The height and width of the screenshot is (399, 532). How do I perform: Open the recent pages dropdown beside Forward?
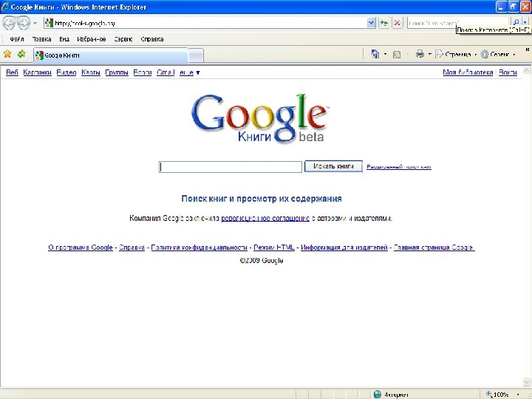tap(35, 24)
